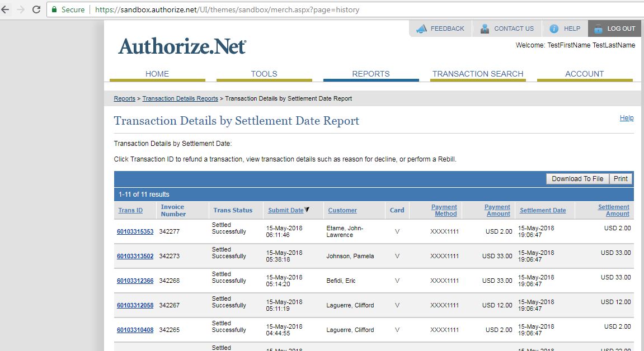Viewport: 644px width, 351px height.
Task: Click the Log Out lock icon
Action: [x=598, y=29]
